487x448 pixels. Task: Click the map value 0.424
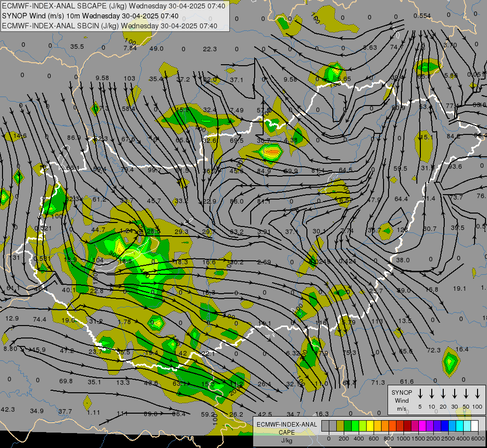347,261
